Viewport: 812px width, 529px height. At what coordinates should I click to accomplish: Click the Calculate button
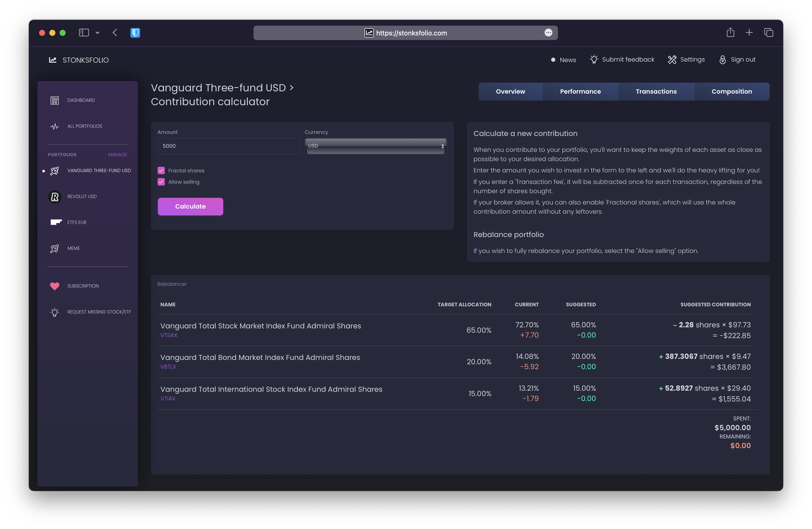point(190,207)
